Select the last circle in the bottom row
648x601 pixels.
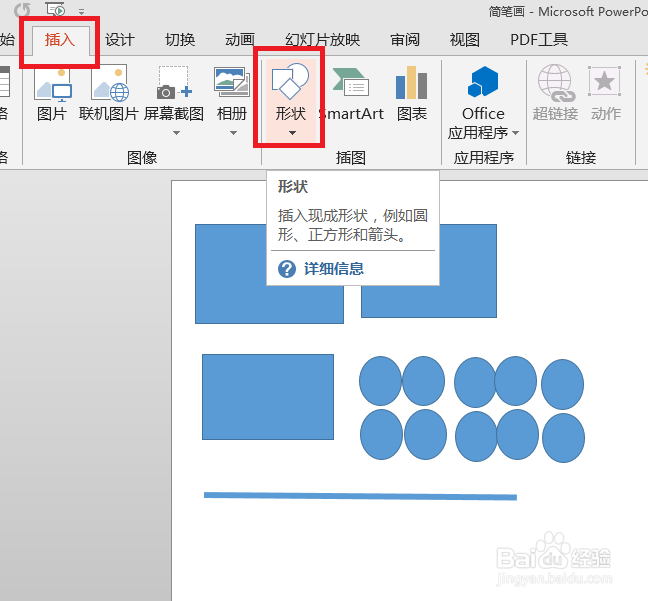563,438
